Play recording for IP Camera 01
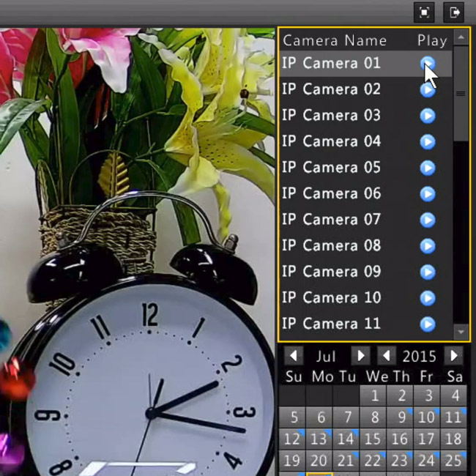This screenshot has height=476, width=476. pos(428,64)
